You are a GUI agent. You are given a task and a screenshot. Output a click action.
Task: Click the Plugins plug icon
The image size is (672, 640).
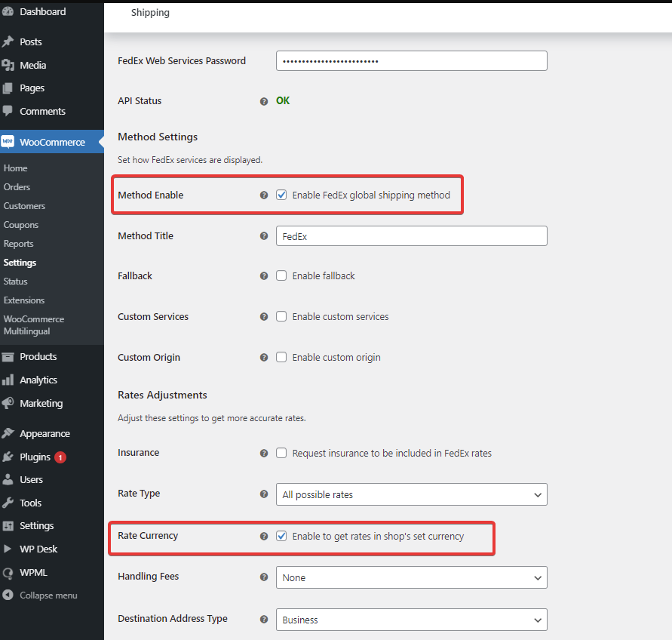click(x=8, y=457)
